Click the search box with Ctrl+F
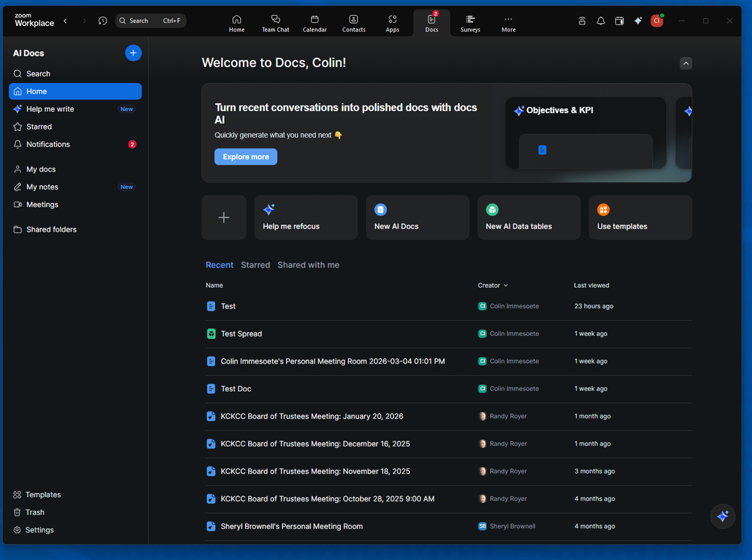The image size is (752, 560). [x=151, y=21]
